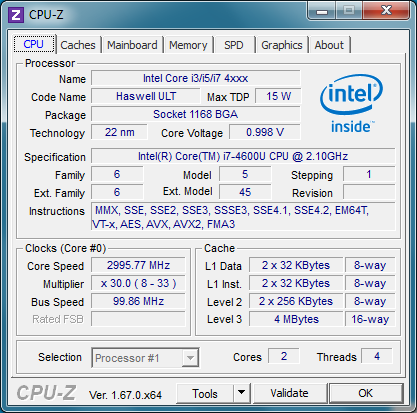Click the 2995.77 MHz core speed value
The image size is (417, 413).
pyautogui.click(x=138, y=265)
